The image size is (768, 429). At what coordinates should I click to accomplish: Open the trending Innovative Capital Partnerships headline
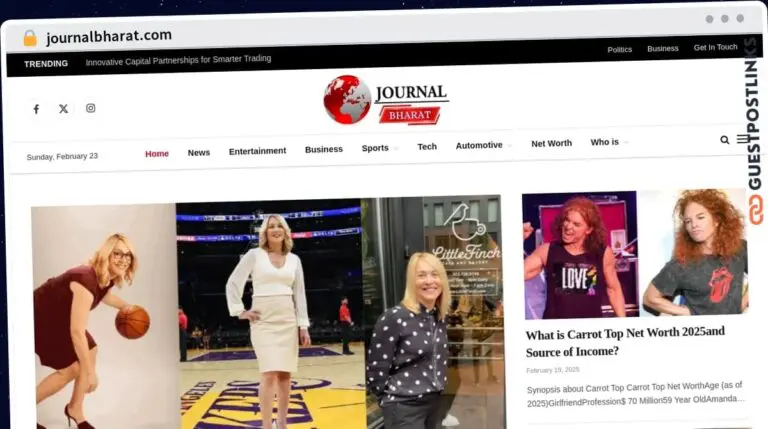coord(178,59)
